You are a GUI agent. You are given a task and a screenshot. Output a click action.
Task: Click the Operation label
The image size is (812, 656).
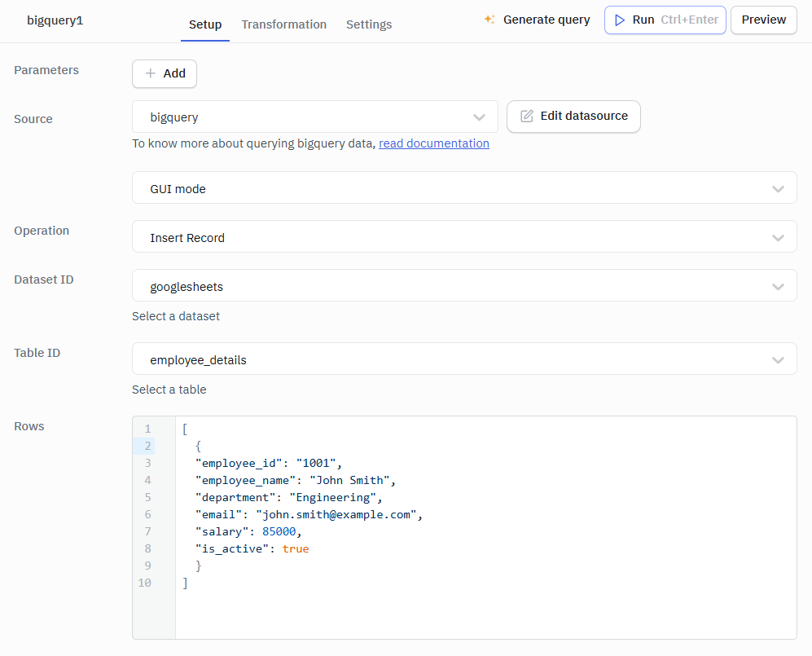click(42, 231)
